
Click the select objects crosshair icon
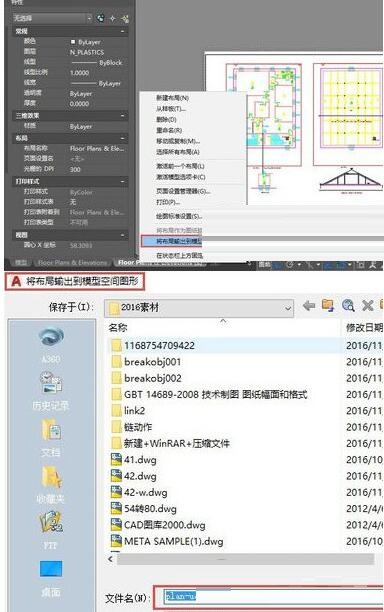[x=112, y=18]
